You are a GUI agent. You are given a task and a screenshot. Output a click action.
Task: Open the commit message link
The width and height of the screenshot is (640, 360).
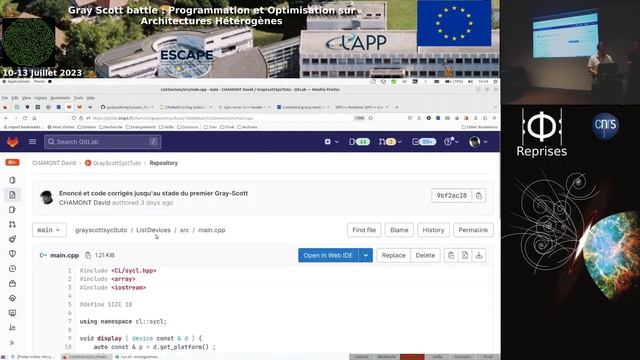[153, 193]
